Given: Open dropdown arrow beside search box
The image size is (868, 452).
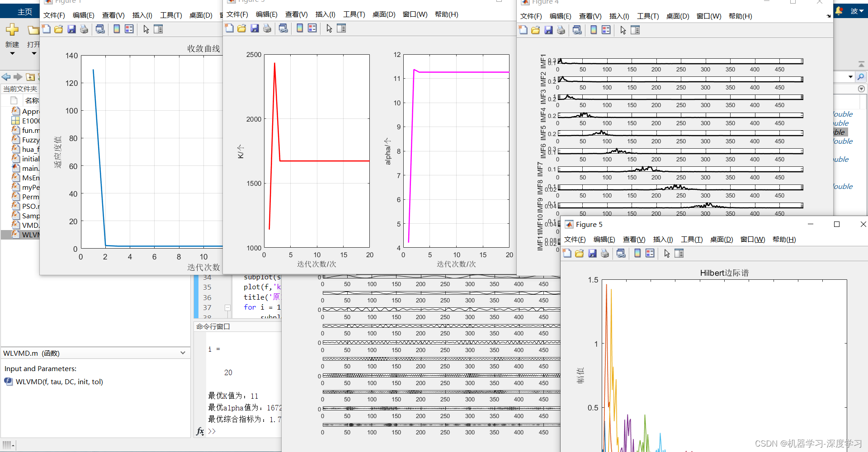Looking at the screenshot, I should pos(850,77).
